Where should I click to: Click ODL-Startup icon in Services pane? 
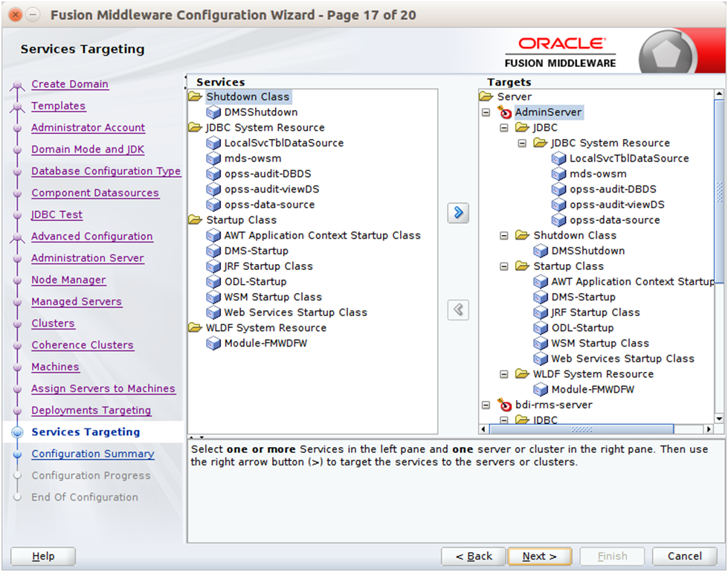[x=213, y=282]
